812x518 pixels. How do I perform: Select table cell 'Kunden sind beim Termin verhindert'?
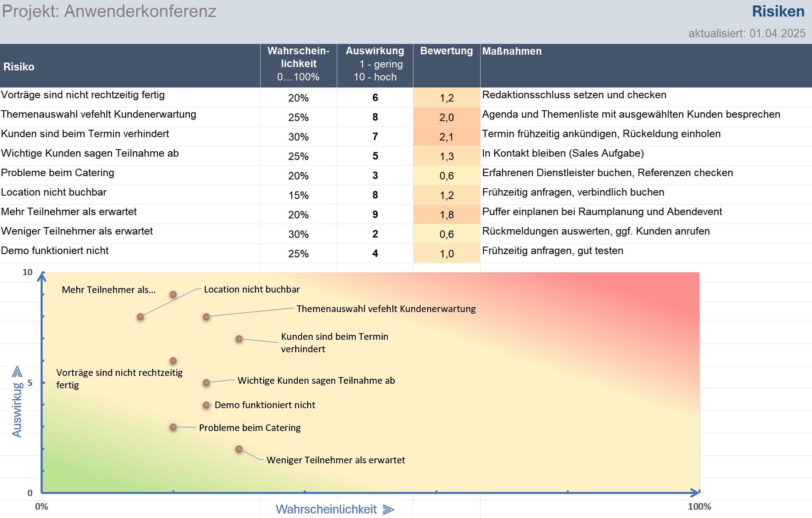[x=130, y=136]
